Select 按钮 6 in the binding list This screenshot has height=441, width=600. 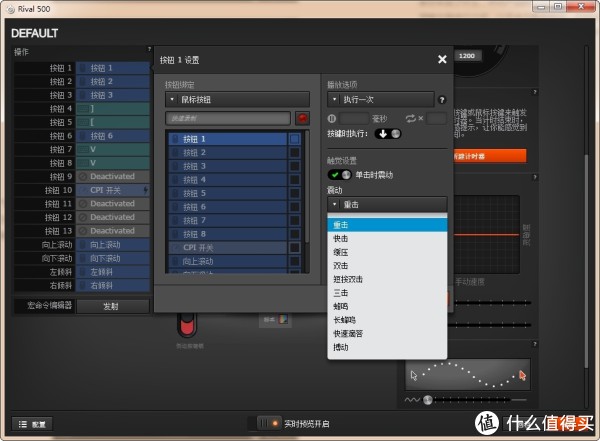[x=228, y=207]
